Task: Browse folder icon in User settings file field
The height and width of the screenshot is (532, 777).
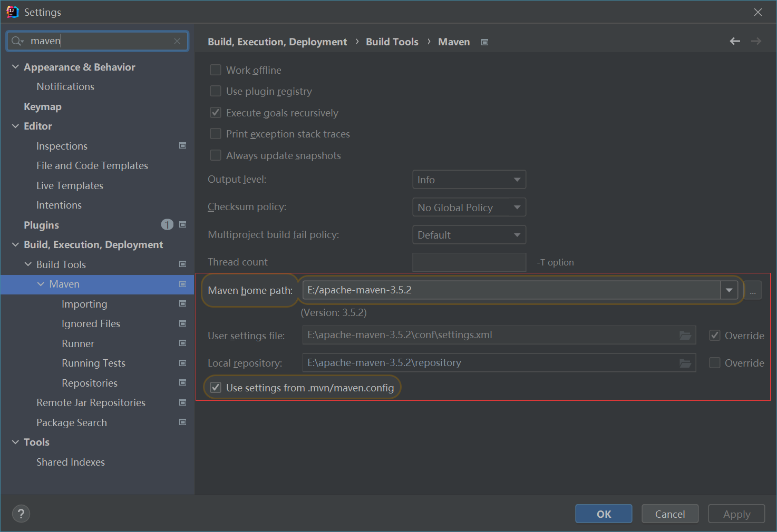Action: point(685,335)
